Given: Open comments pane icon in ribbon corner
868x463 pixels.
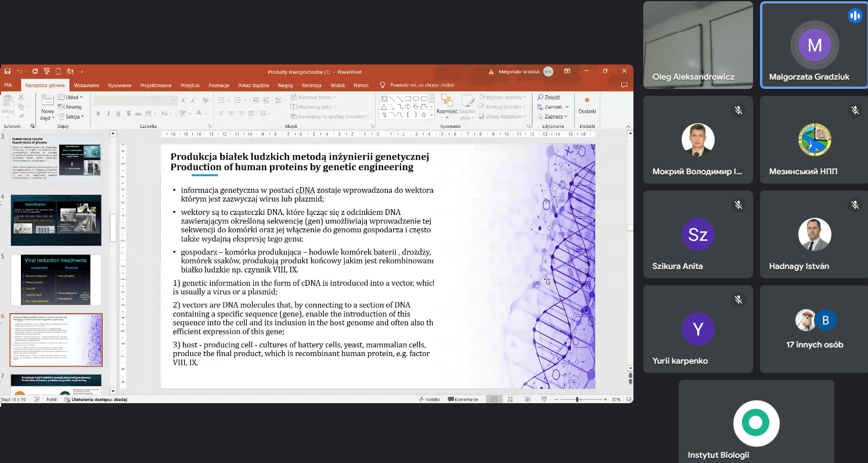Looking at the screenshot, I should (x=625, y=85).
